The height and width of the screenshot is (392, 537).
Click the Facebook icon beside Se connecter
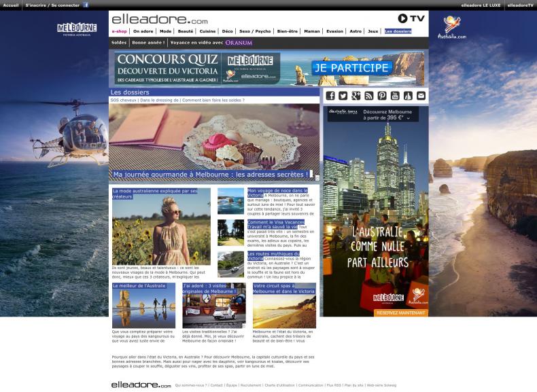click(x=86, y=5)
